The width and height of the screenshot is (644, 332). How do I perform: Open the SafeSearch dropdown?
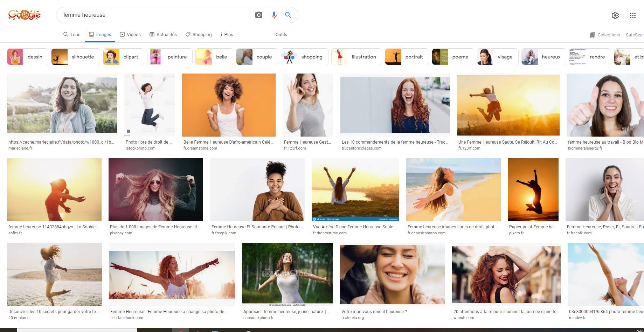click(x=634, y=35)
